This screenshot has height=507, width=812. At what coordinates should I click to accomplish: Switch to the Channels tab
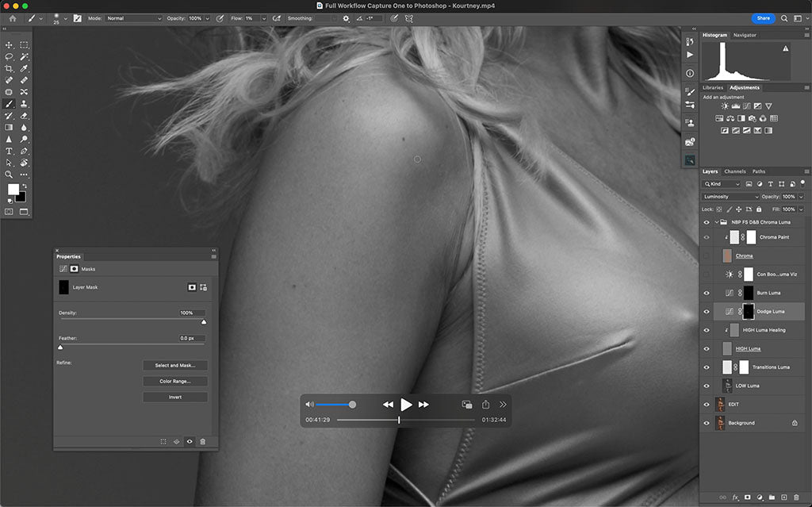click(x=733, y=171)
